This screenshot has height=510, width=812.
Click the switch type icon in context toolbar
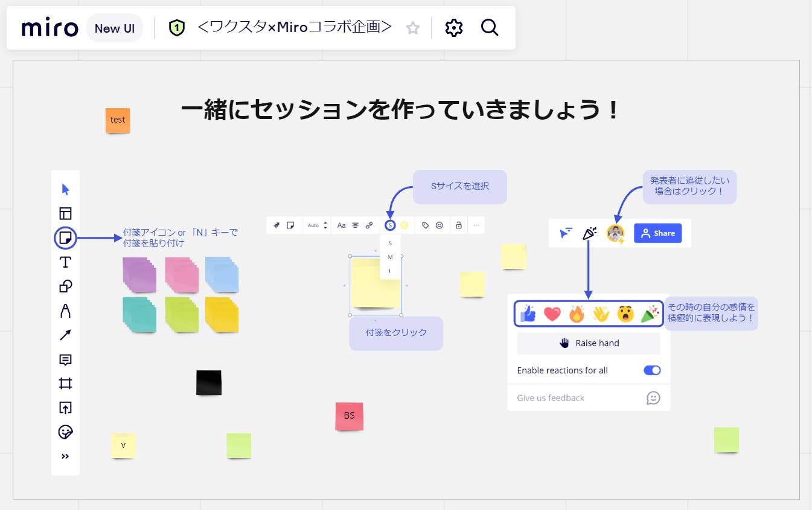277,225
